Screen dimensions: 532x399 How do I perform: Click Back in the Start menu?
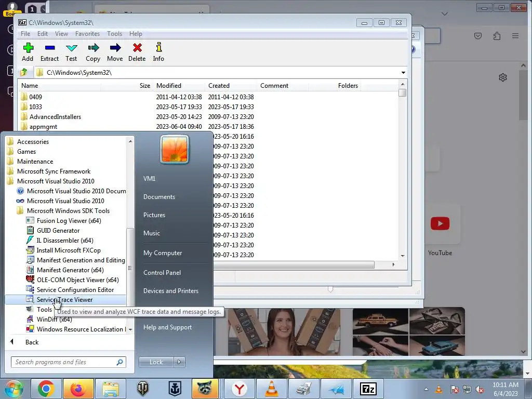point(32,342)
